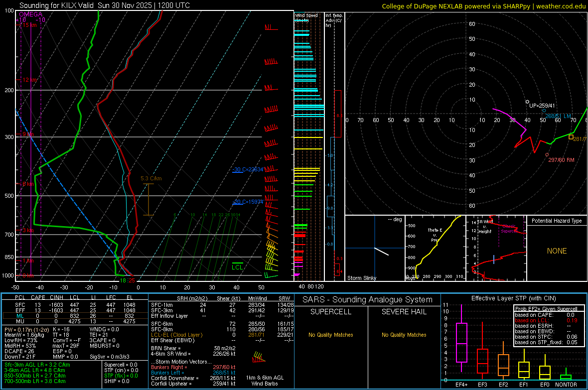
Task: Select the SFC parcel row
Action: coord(75,305)
